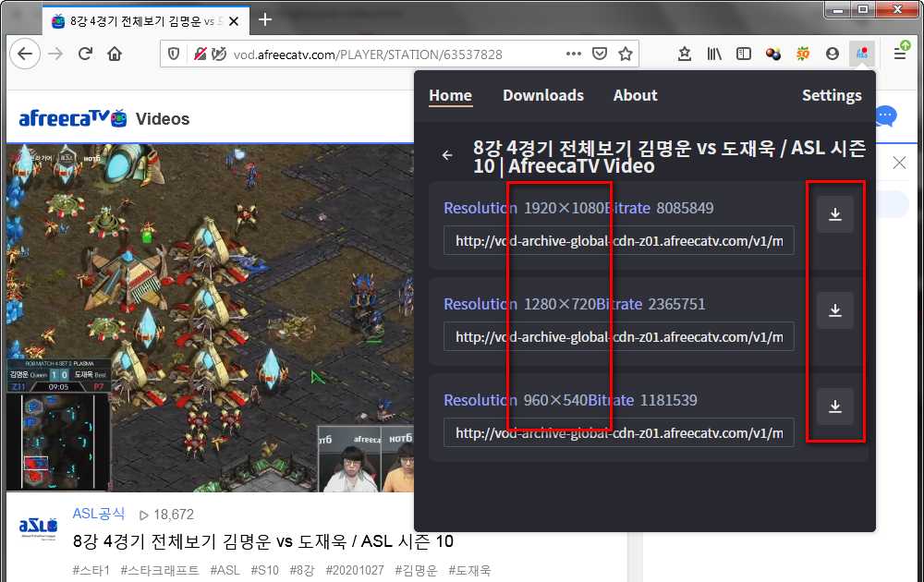Click the orange extension icon in the toolbar
The height and width of the screenshot is (582, 924).
pyautogui.click(x=803, y=55)
